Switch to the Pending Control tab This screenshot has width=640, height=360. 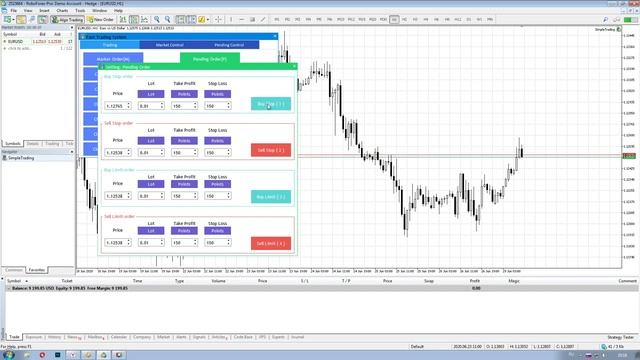click(229, 45)
